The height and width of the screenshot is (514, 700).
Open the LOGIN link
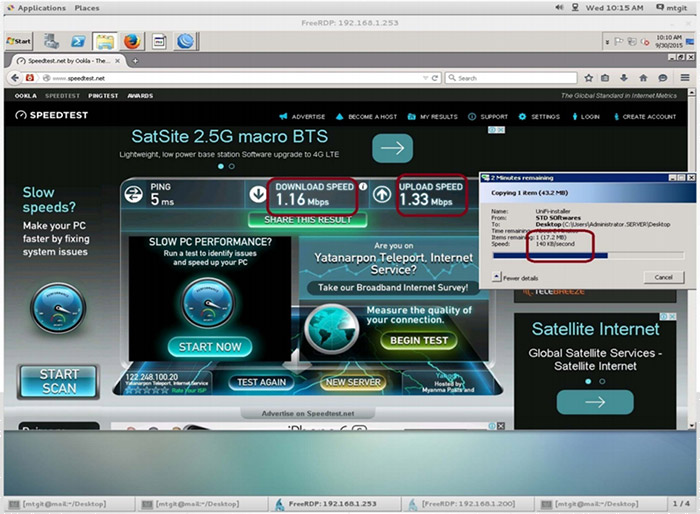tap(586, 117)
